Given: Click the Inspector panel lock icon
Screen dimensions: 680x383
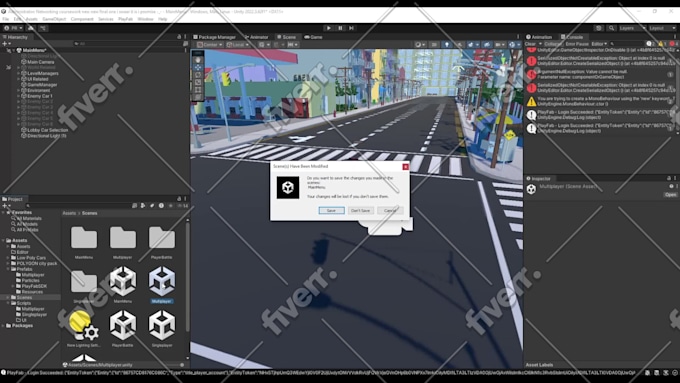Looking at the screenshot, I should pos(669,178).
